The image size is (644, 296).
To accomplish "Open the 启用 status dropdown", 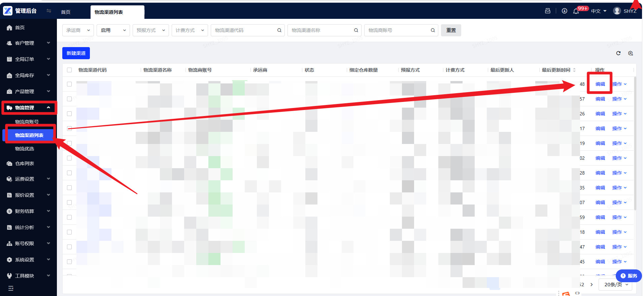I will tap(113, 30).
